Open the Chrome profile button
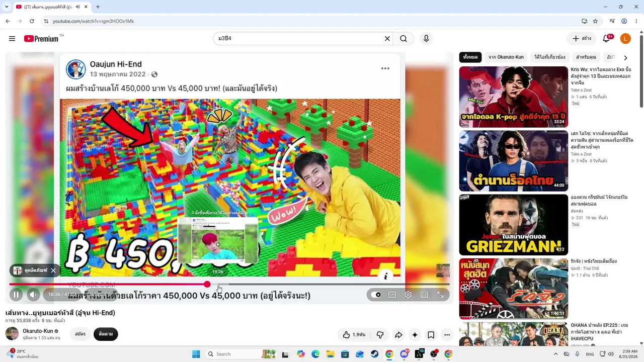644x362 pixels. click(x=624, y=21)
